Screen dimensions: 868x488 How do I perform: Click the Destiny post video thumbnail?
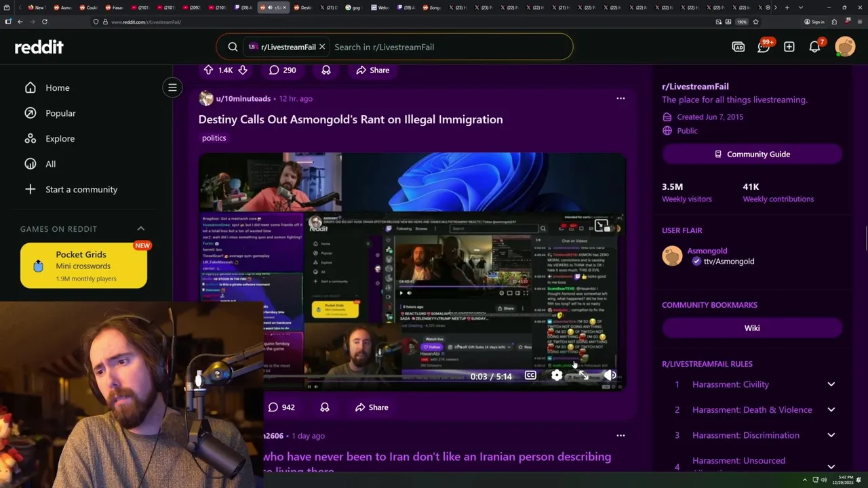(412, 271)
